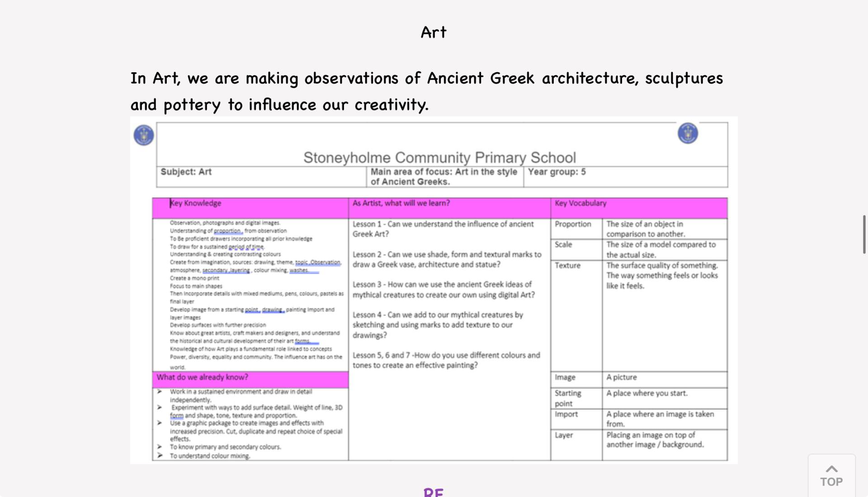Click the 'Texture' vocabulary term
Screen dimensions: 868x497
(567, 266)
